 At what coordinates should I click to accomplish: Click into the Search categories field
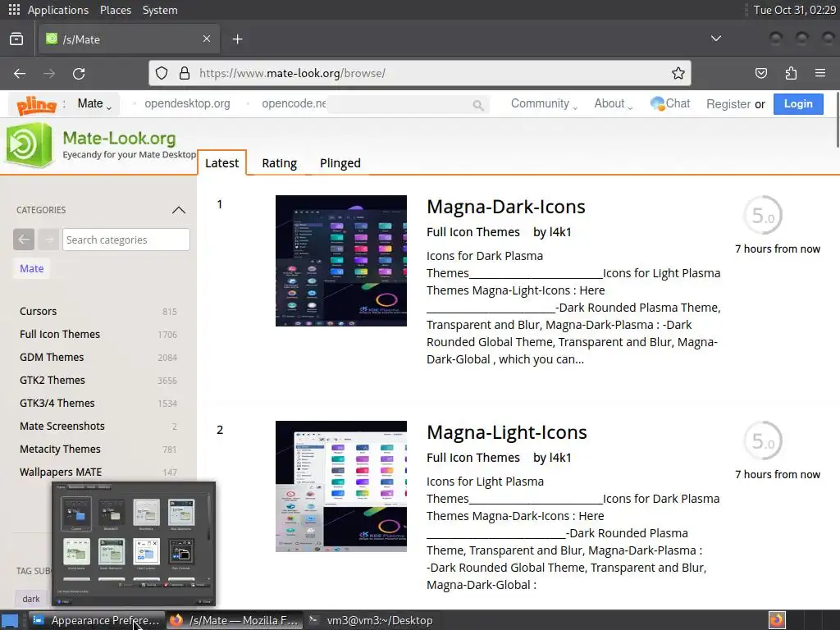click(x=126, y=240)
